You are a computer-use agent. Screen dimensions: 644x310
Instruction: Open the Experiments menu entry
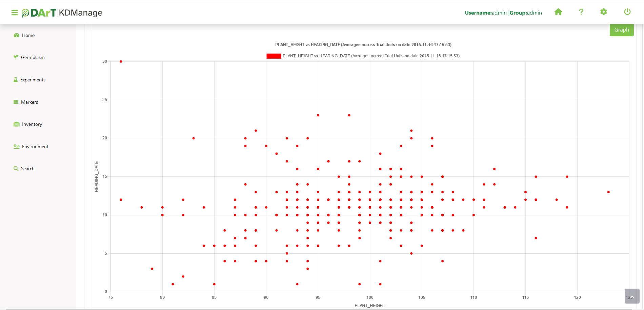point(33,80)
